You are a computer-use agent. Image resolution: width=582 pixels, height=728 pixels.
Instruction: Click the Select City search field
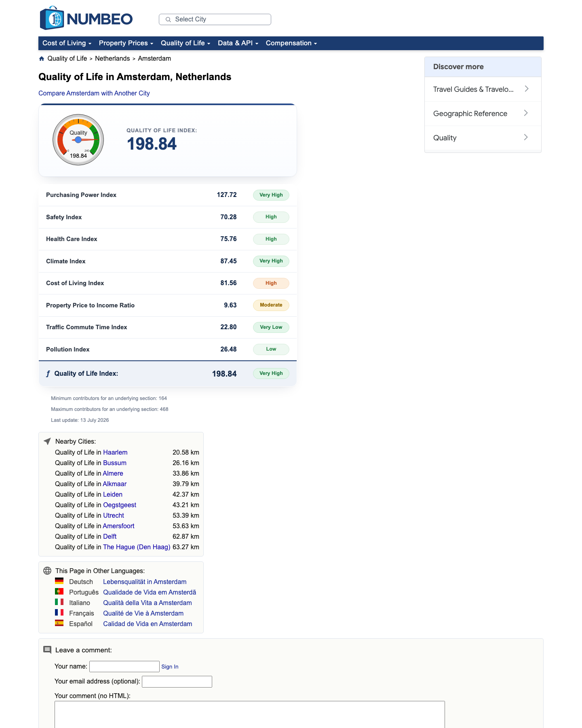point(215,19)
